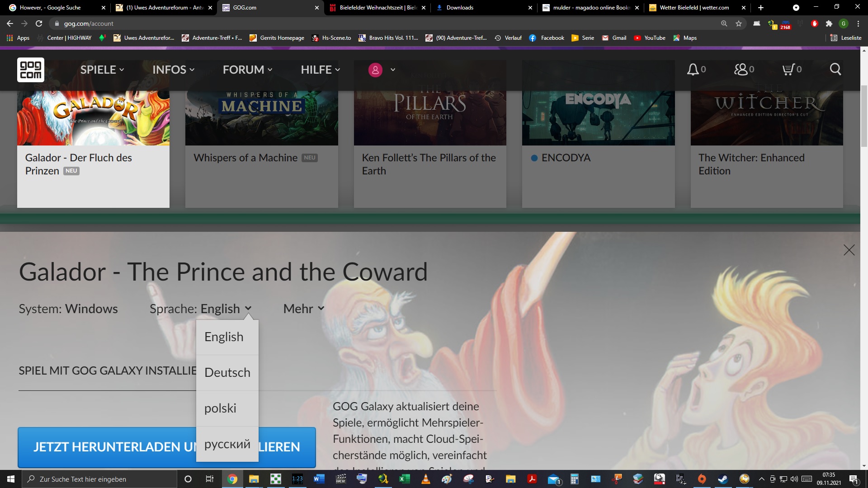Open the YouTube bookmark
This screenshot has height=488, width=868.
650,38
